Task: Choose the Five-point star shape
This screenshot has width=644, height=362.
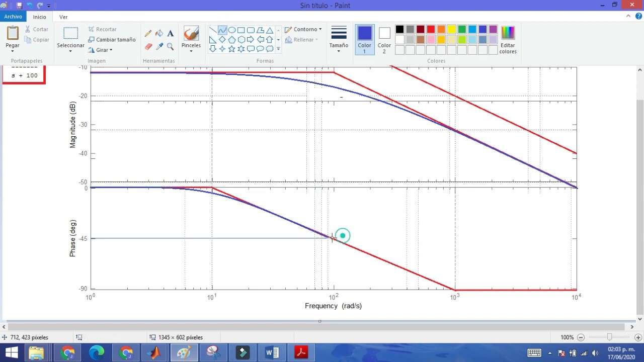Action: (x=232, y=49)
